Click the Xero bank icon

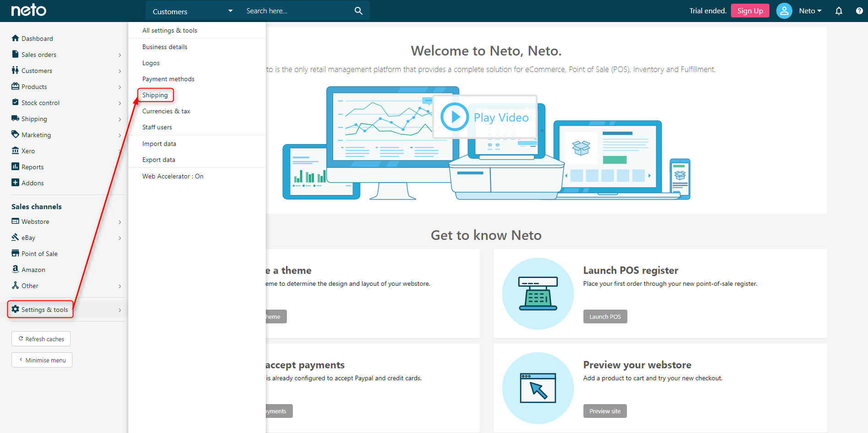(15, 150)
